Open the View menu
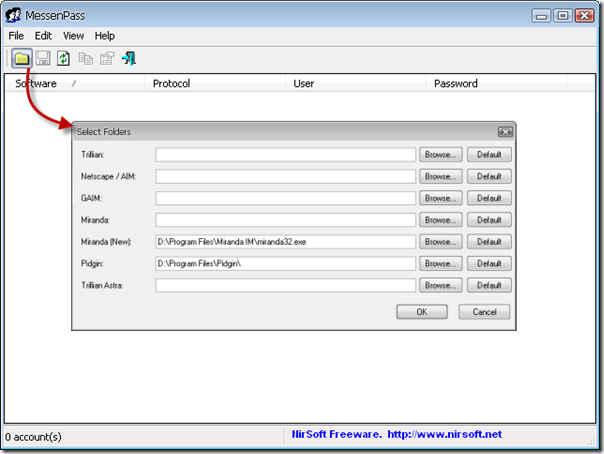Screen dimensions: 604x454 pyautogui.click(x=73, y=36)
